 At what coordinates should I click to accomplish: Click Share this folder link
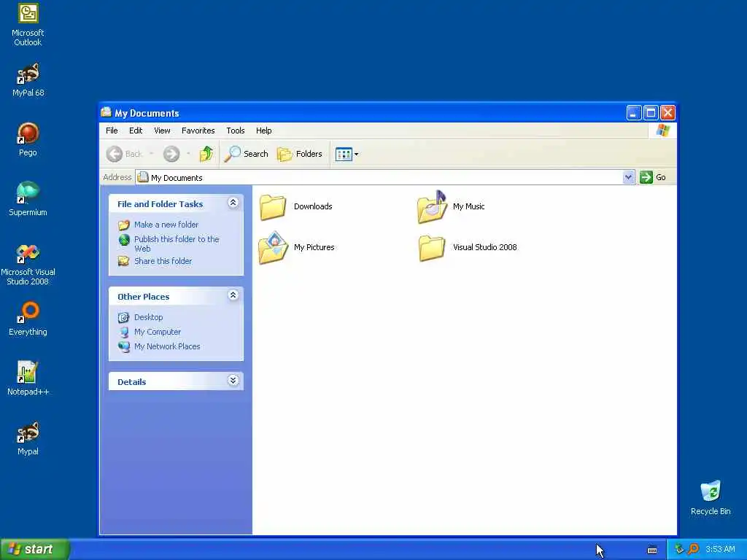pyautogui.click(x=163, y=261)
